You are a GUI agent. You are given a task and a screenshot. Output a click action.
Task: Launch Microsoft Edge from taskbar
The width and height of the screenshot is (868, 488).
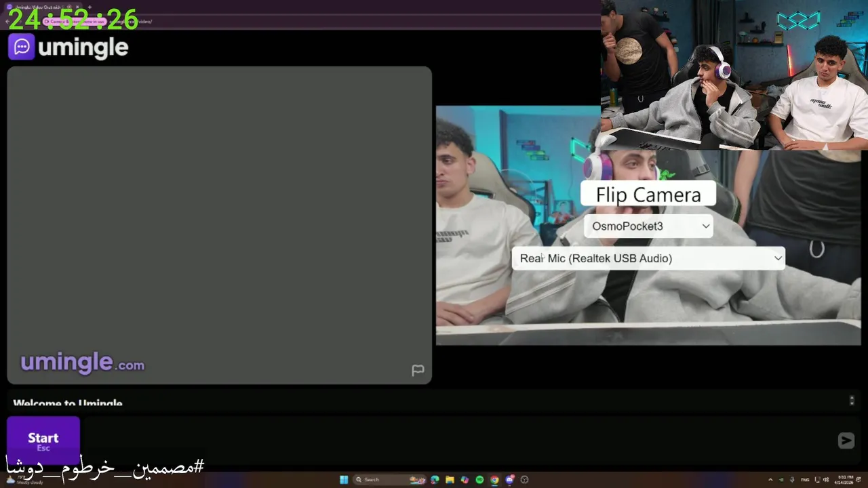(435, 480)
